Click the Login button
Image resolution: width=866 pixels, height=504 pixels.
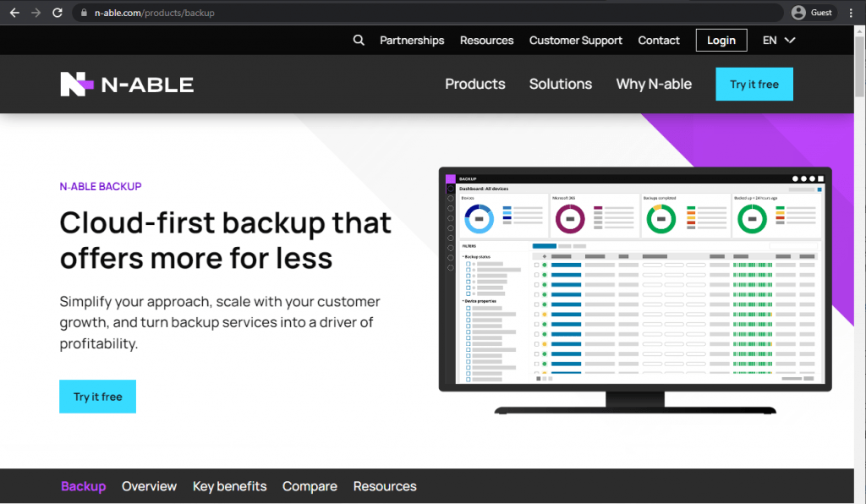pyautogui.click(x=721, y=41)
